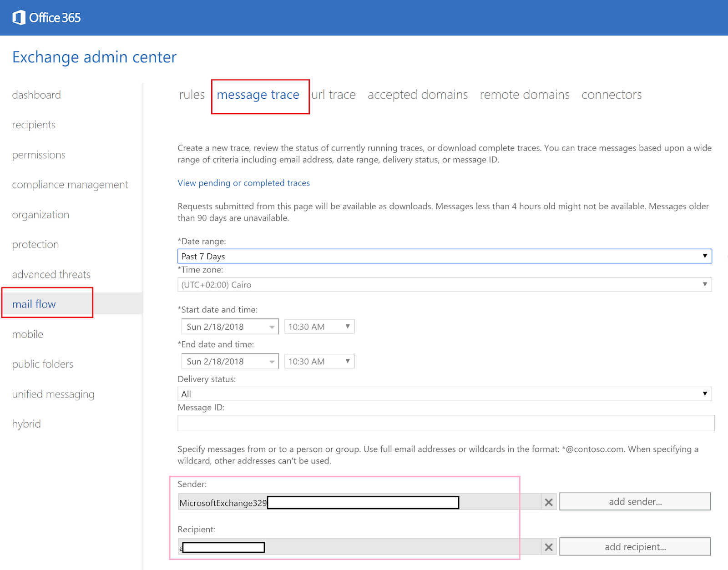Viewport: 728px width, 570px height.
Task: Click the Message ID input field
Action: click(x=446, y=423)
